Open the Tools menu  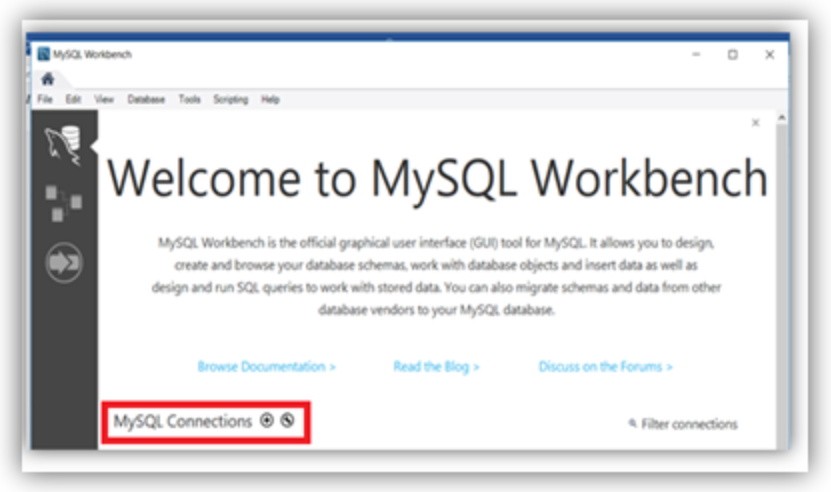[189, 99]
